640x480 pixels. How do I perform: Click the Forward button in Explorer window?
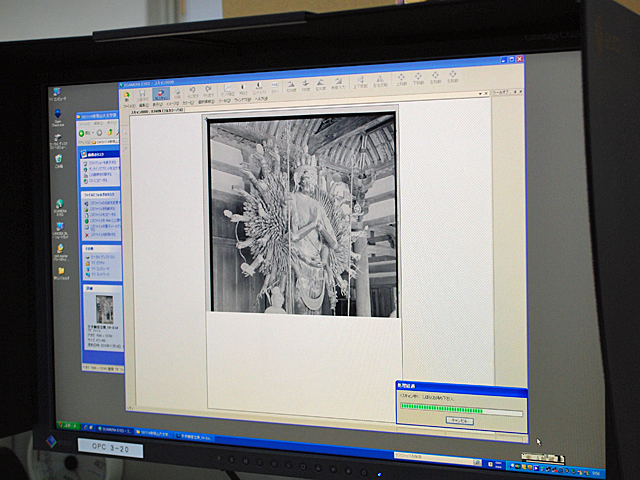pos(99,133)
